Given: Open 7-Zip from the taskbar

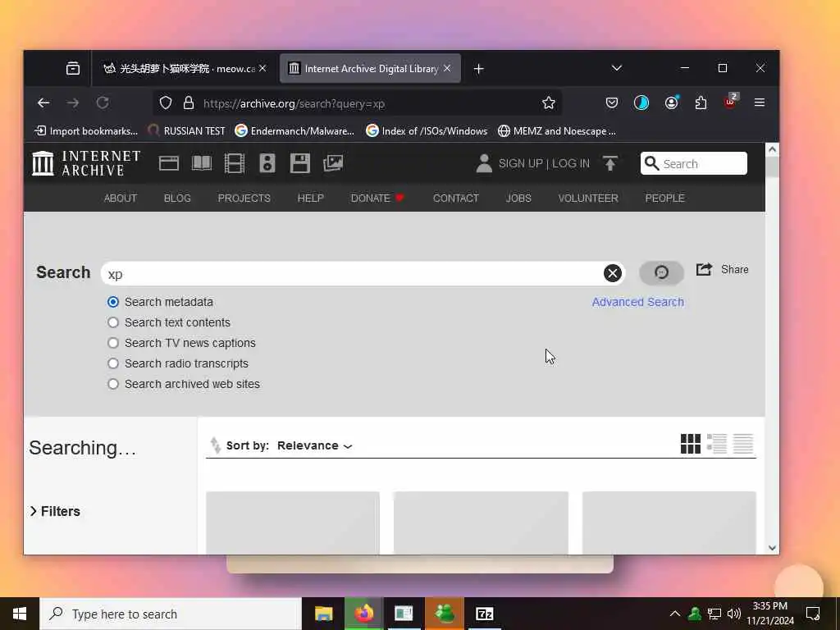Looking at the screenshot, I should 484,614.
